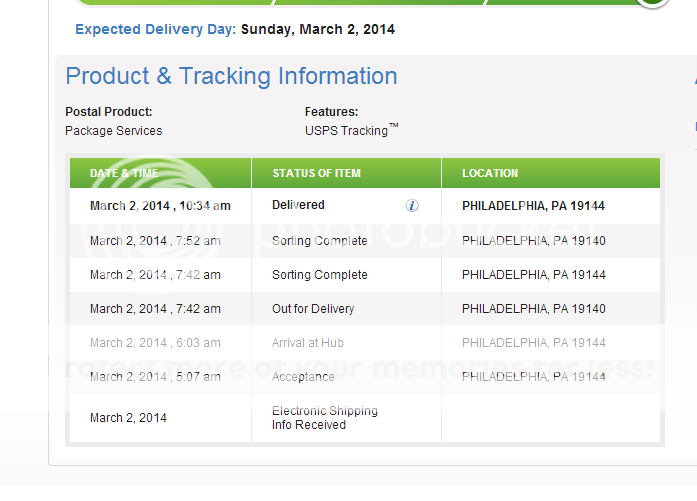Click the Out for Delivery status
This screenshot has width=697, height=501.
[x=313, y=309]
